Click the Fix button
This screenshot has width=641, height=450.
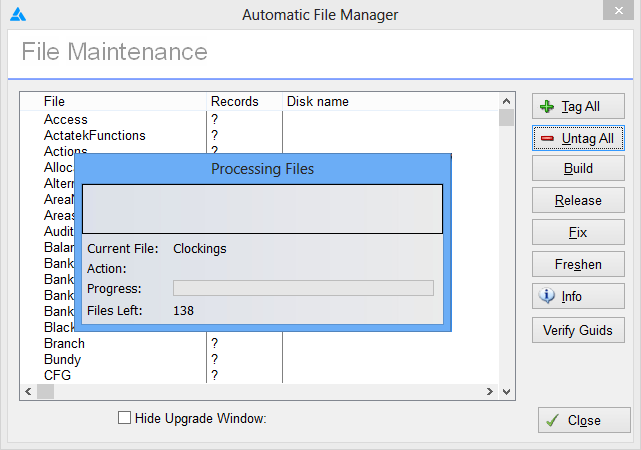[x=578, y=232]
